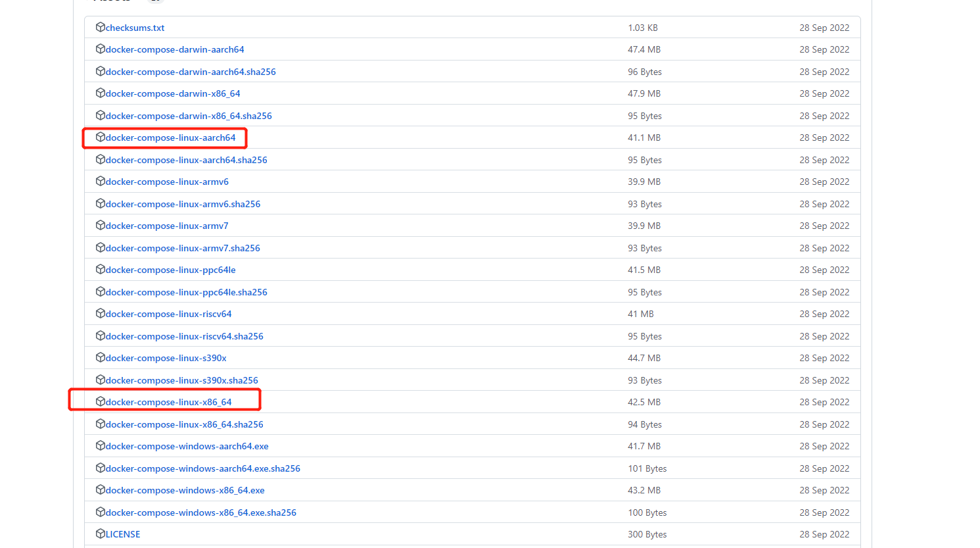This screenshot has height=548, width=980.
Task: Download docker-compose-linux-ppc64le binary
Action: (x=170, y=270)
